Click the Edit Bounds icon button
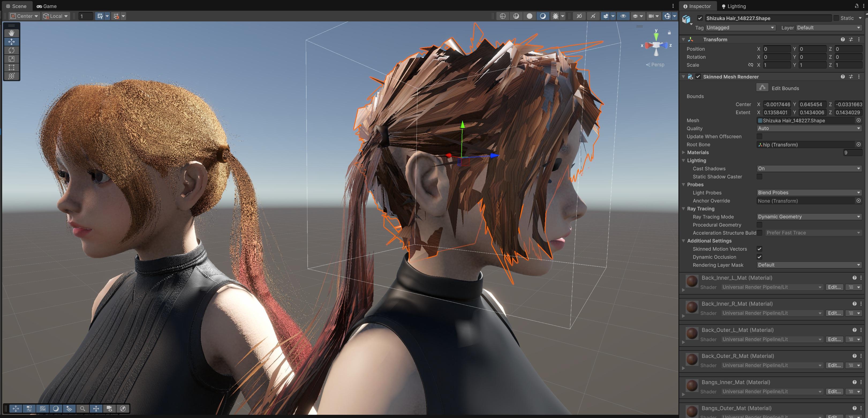The height and width of the screenshot is (418, 868). tap(762, 88)
